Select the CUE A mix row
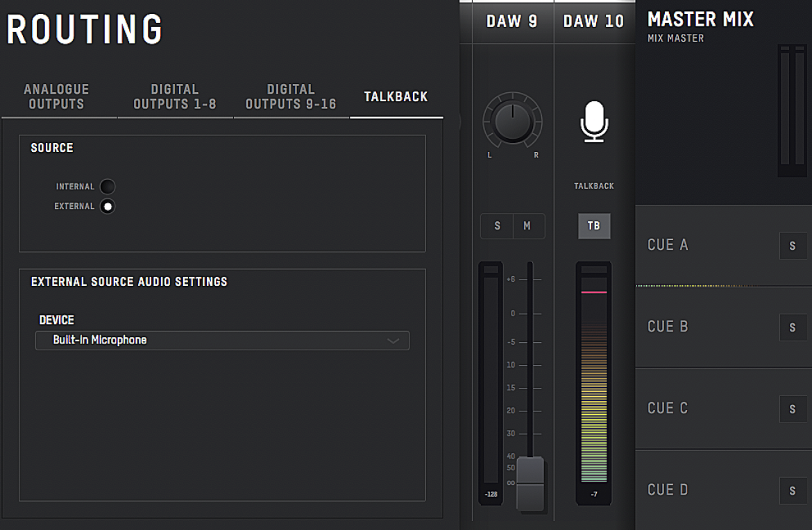812x530 pixels. coord(723,246)
